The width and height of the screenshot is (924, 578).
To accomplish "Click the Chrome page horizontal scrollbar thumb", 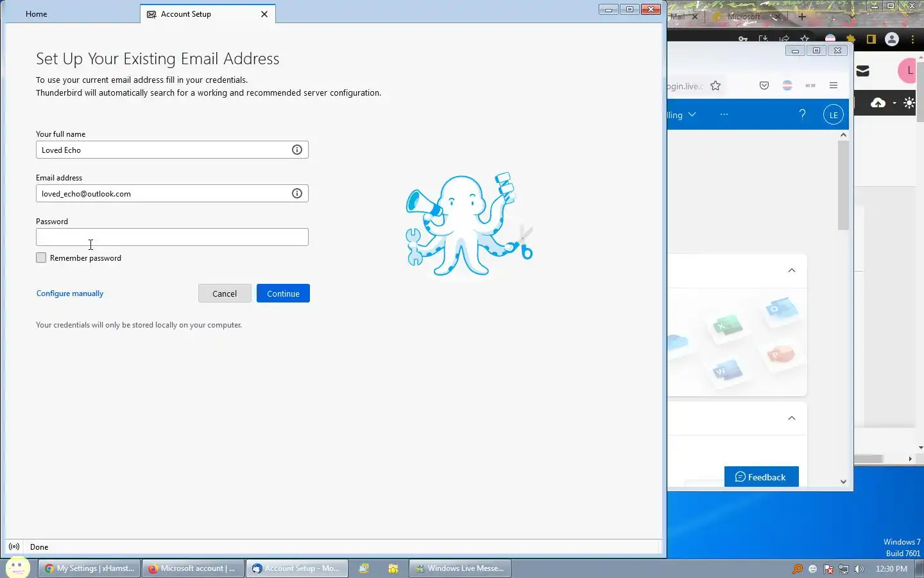I will (x=868, y=459).
